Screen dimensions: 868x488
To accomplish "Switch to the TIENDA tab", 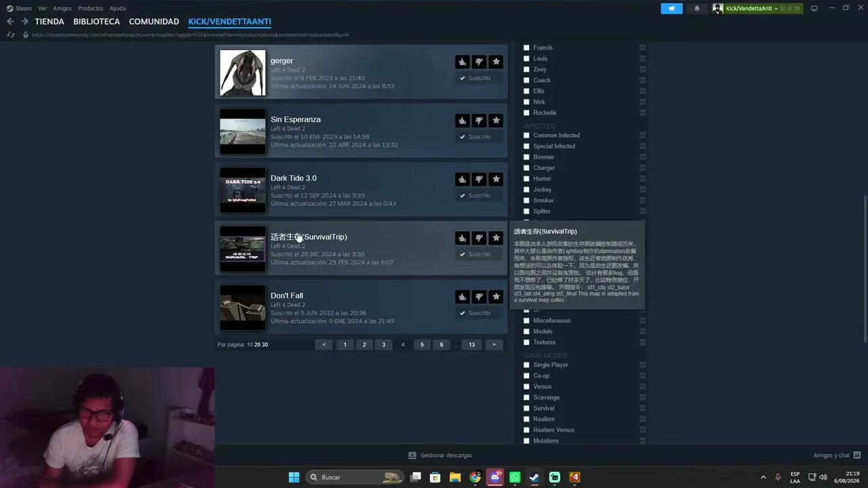I will tap(50, 22).
